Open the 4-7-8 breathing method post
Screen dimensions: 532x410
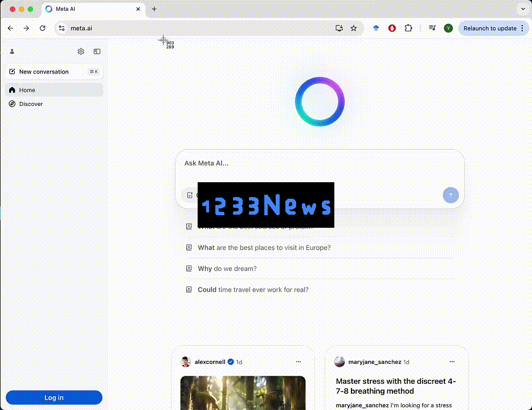[x=396, y=386]
